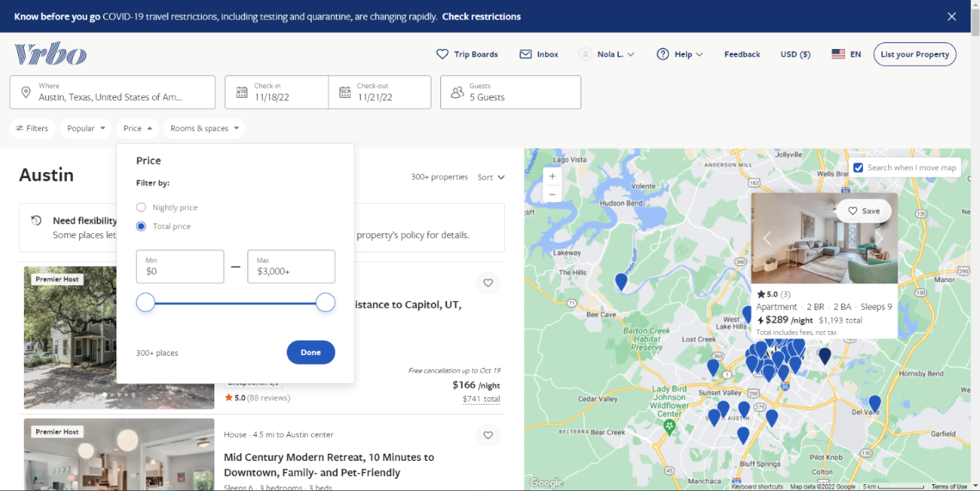Favorite the Mid Century Modern Retreat listing

pos(487,435)
